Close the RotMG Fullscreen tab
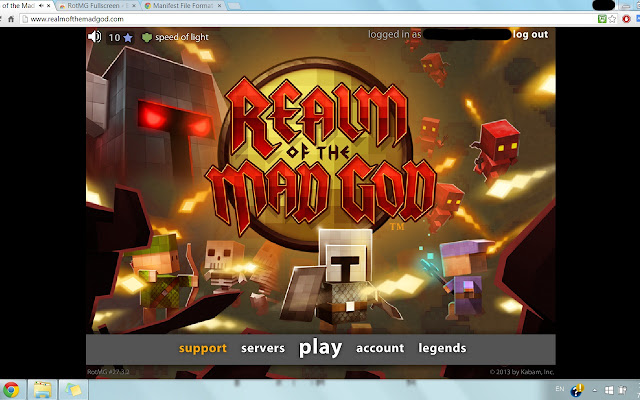 pos(133,6)
